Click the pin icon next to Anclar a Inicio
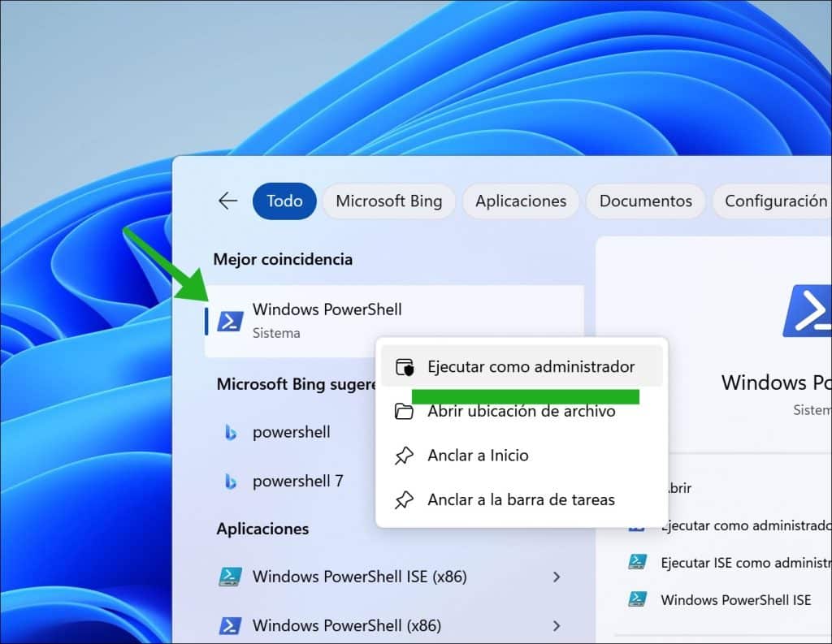The image size is (832, 644). coord(404,456)
